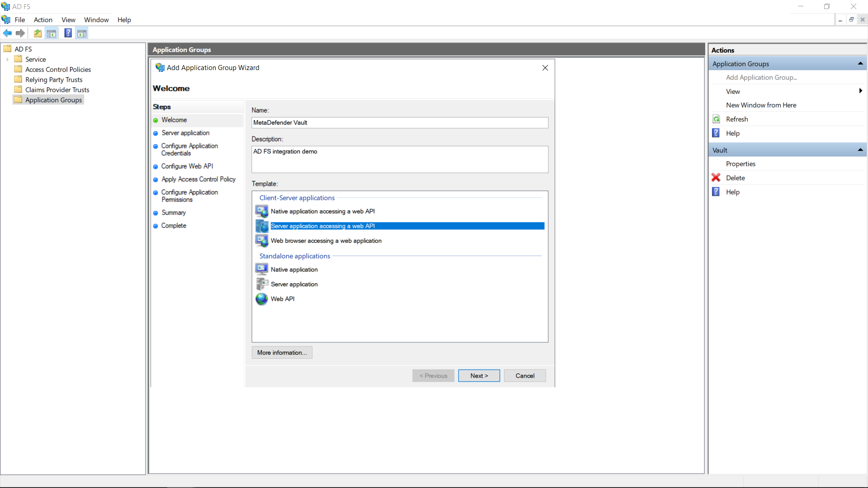This screenshot has height=488, width=868.
Task: Click the Native application accessing web API icon
Action: (262, 211)
